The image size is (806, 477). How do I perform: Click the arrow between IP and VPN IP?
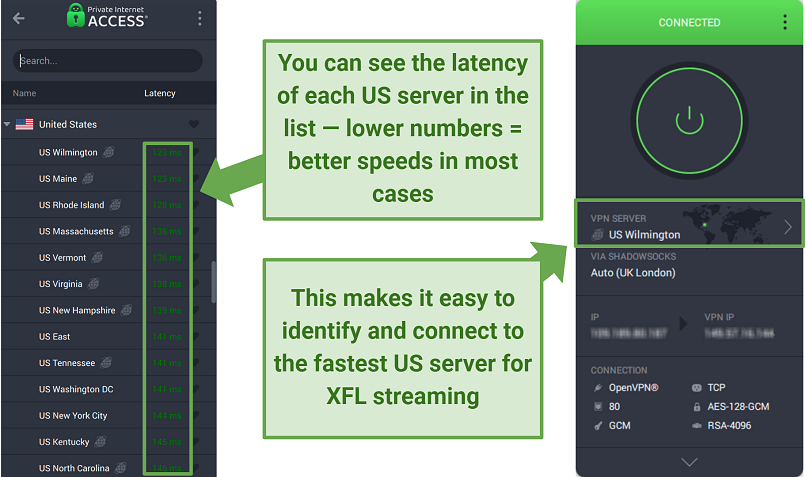click(683, 323)
